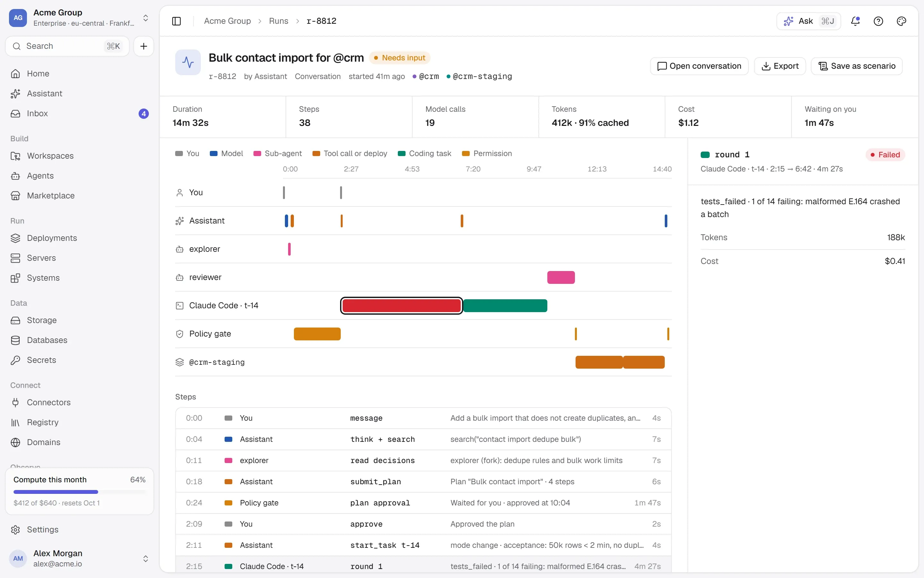Select the reviewer pink sub-agent bar

[561, 277]
